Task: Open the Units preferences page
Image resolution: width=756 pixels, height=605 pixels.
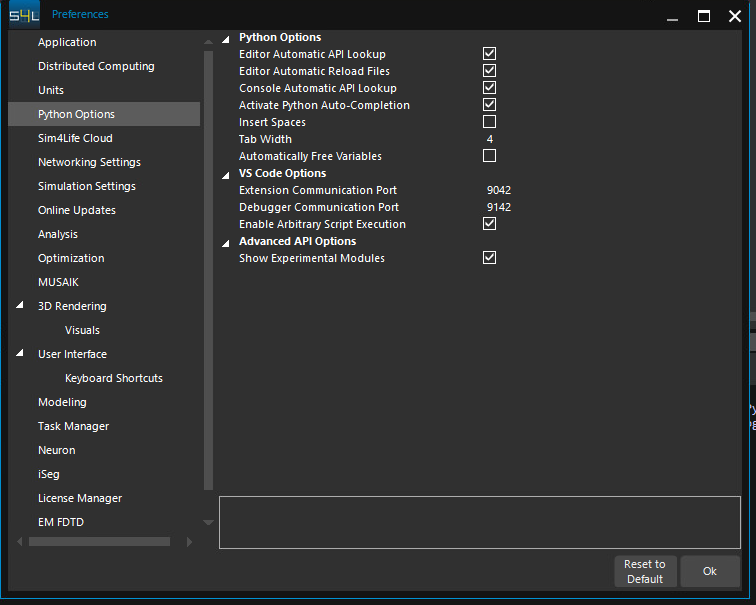Action: click(51, 90)
